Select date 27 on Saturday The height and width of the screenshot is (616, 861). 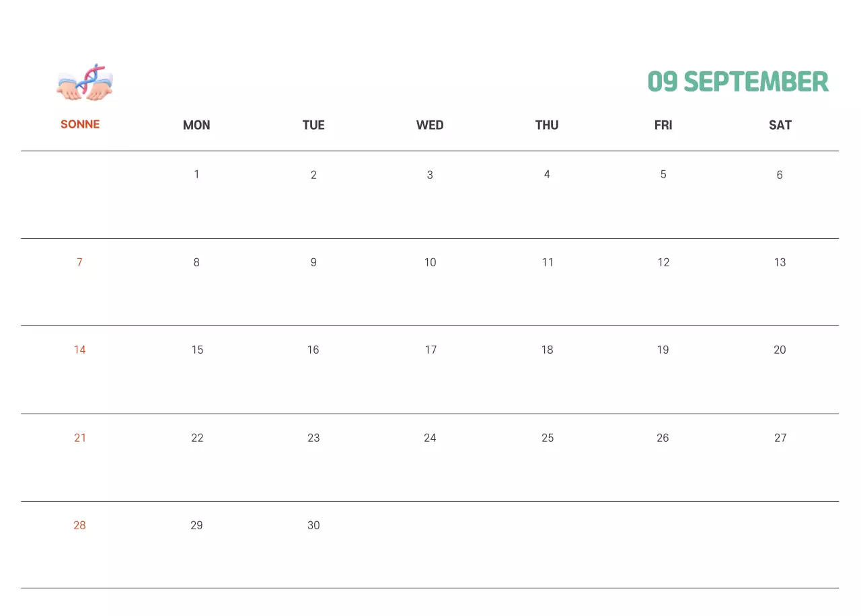[x=780, y=438]
